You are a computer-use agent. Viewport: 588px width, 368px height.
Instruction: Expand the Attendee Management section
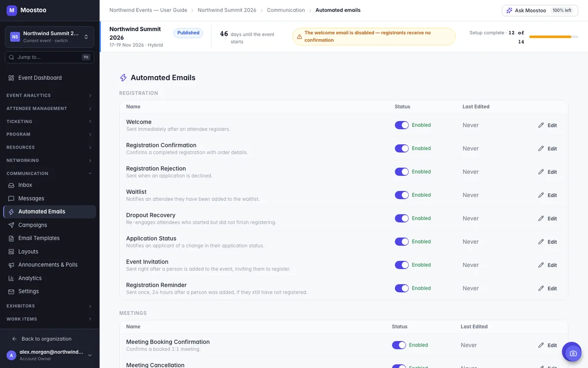point(49,108)
